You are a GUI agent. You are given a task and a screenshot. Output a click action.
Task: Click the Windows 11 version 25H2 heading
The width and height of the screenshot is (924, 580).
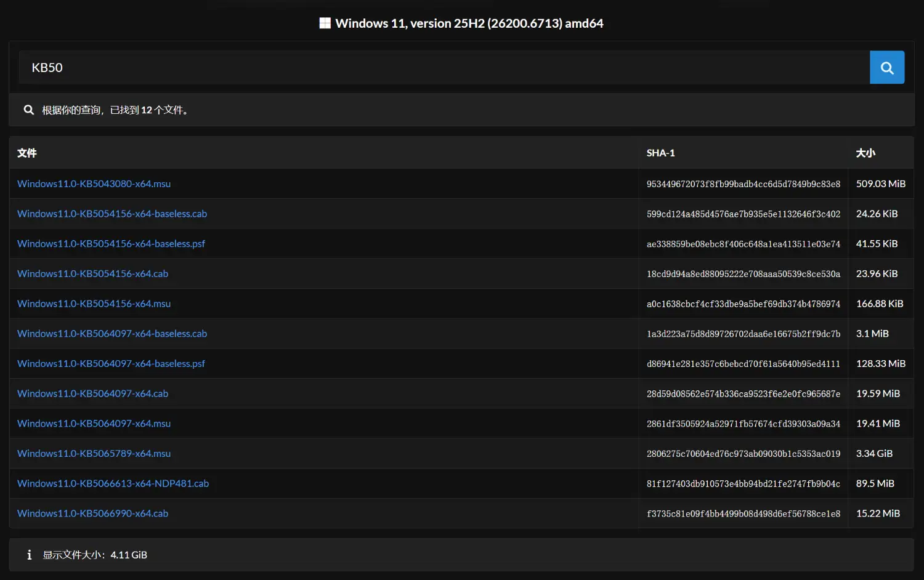469,23
